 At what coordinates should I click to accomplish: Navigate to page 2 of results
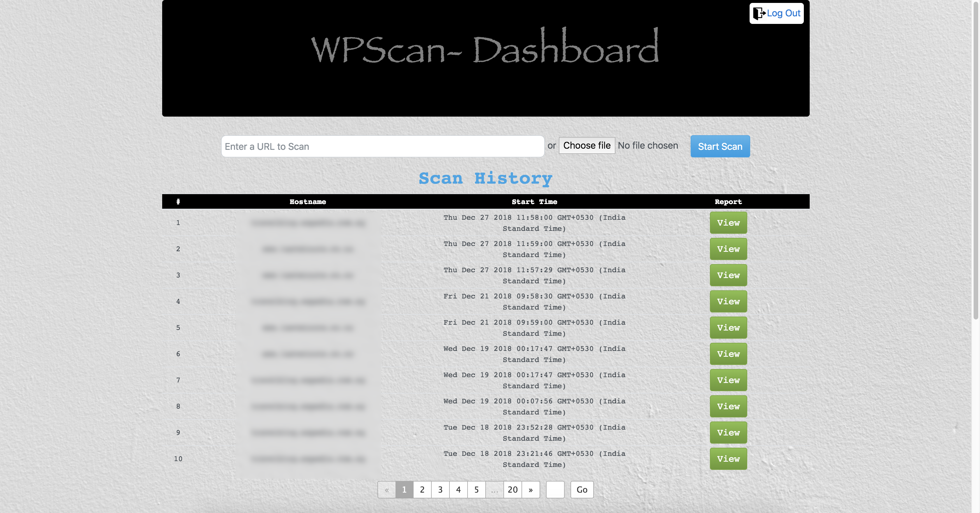(422, 490)
